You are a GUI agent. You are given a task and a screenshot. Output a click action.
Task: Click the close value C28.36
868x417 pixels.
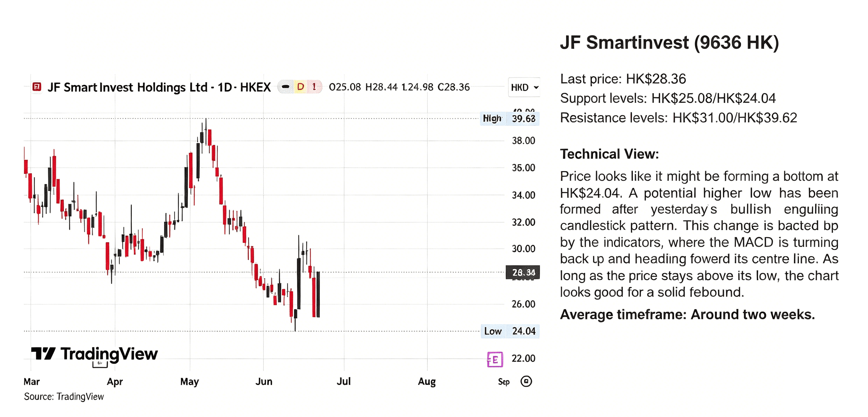pos(453,87)
